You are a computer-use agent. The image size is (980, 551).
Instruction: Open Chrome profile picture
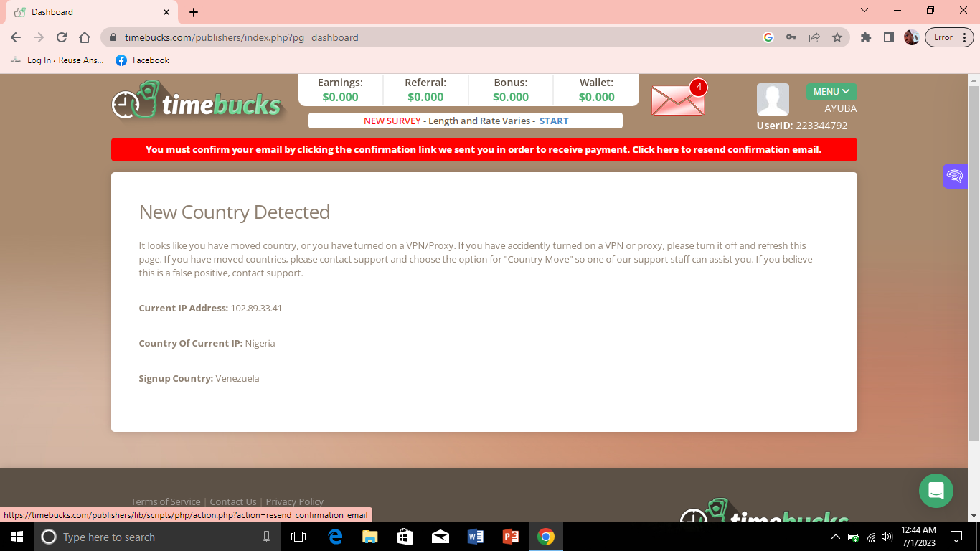[x=912, y=37]
